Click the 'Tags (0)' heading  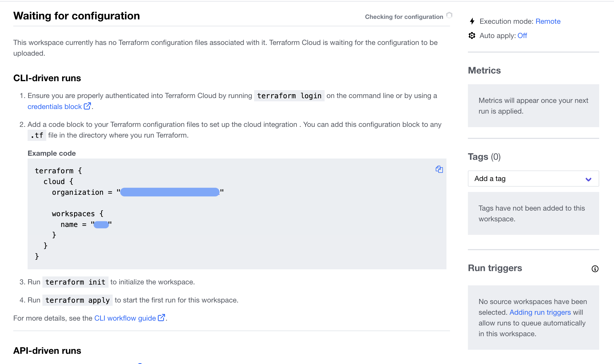484,157
